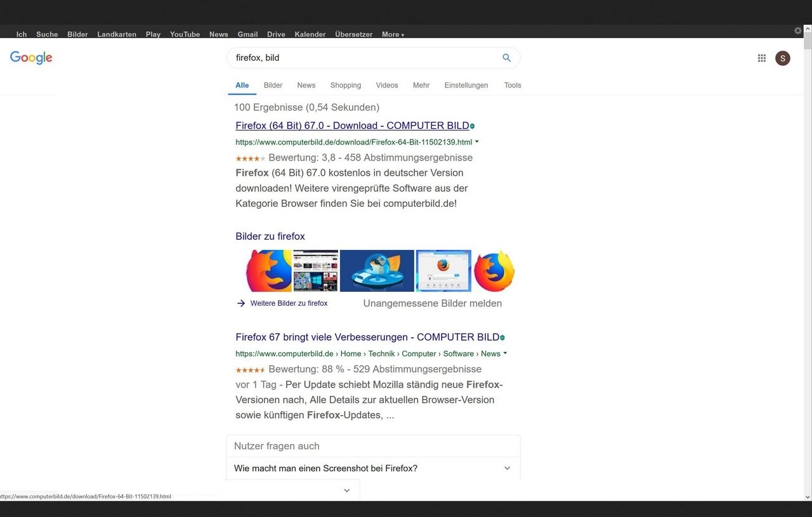Open the dropdown arrow after the Software › News breadcrumb
812x517 pixels.
pyautogui.click(x=506, y=353)
